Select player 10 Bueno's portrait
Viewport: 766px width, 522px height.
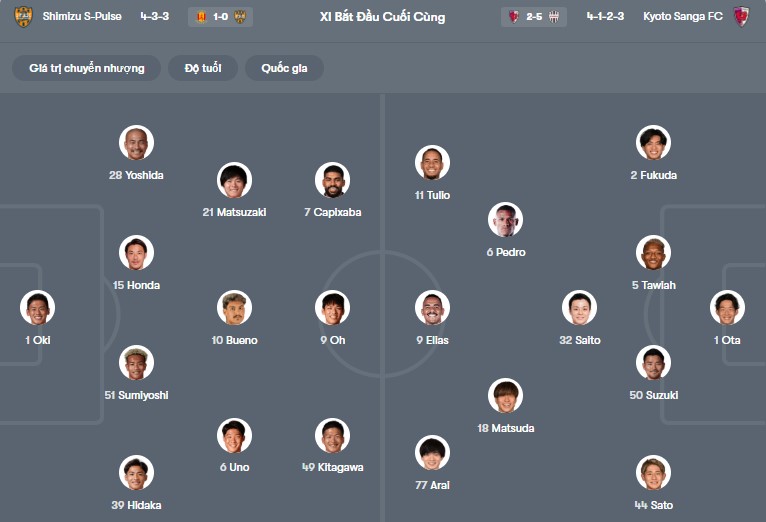pyautogui.click(x=234, y=308)
